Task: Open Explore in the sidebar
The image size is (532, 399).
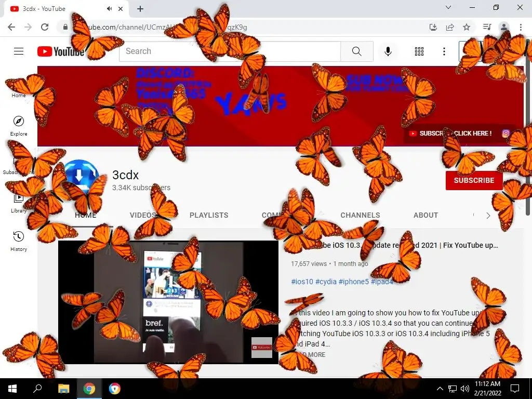Action: tap(19, 126)
